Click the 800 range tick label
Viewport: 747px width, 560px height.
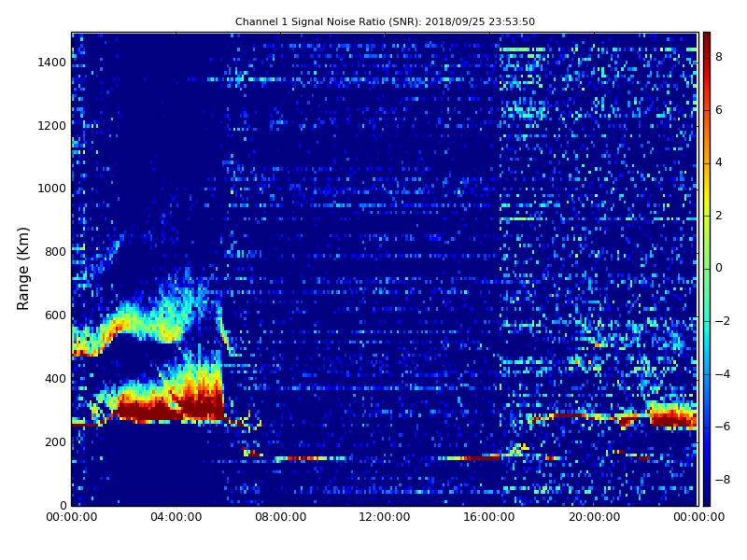pyautogui.click(x=55, y=252)
